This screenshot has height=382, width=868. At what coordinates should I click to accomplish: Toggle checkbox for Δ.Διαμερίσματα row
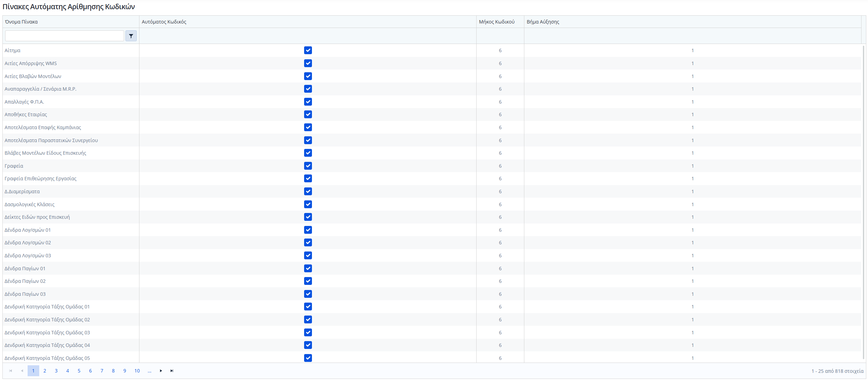tap(308, 192)
